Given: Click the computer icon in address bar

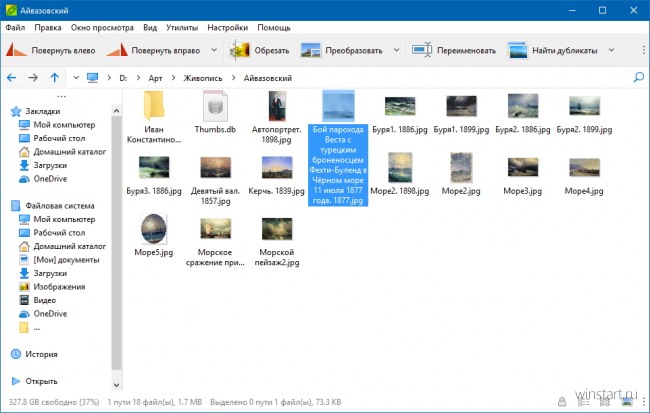Looking at the screenshot, I should (92, 78).
